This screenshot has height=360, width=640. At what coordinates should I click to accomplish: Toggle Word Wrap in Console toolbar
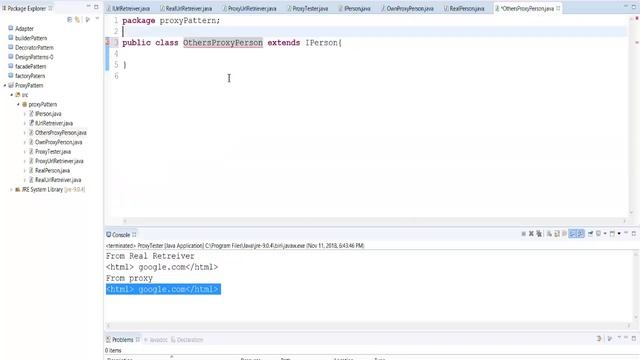[564, 233]
